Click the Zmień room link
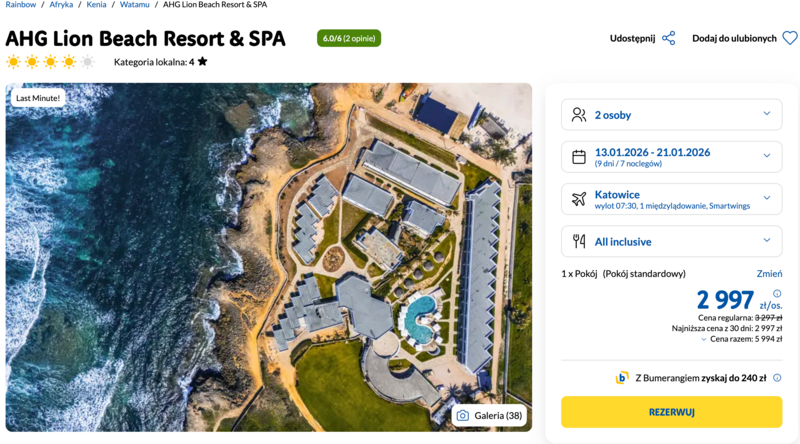This screenshot has width=800, height=444. [x=769, y=273]
